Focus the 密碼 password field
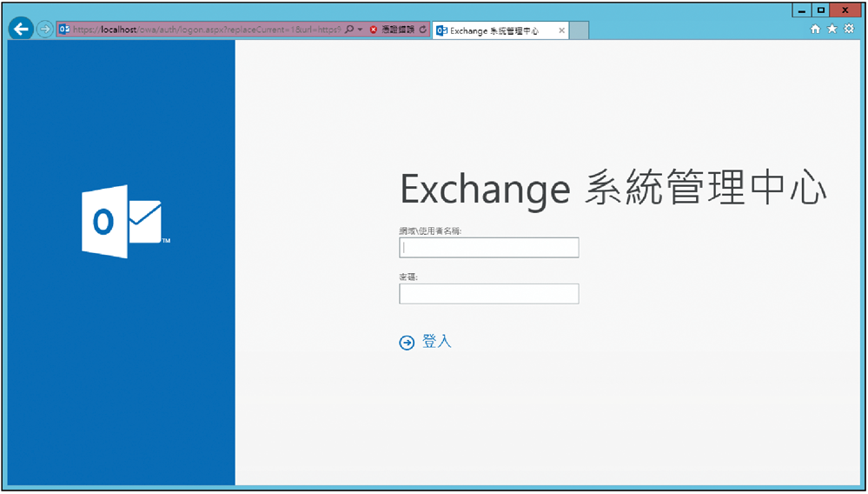This screenshot has height=494, width=868. click(x=489, y=293)
